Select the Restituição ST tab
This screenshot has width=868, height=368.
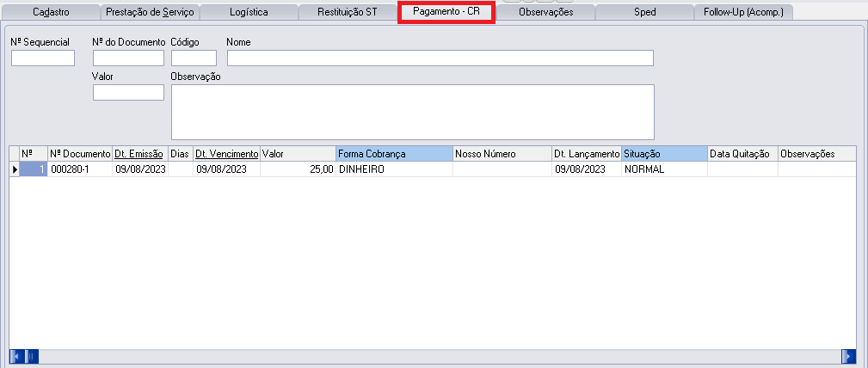348,12
